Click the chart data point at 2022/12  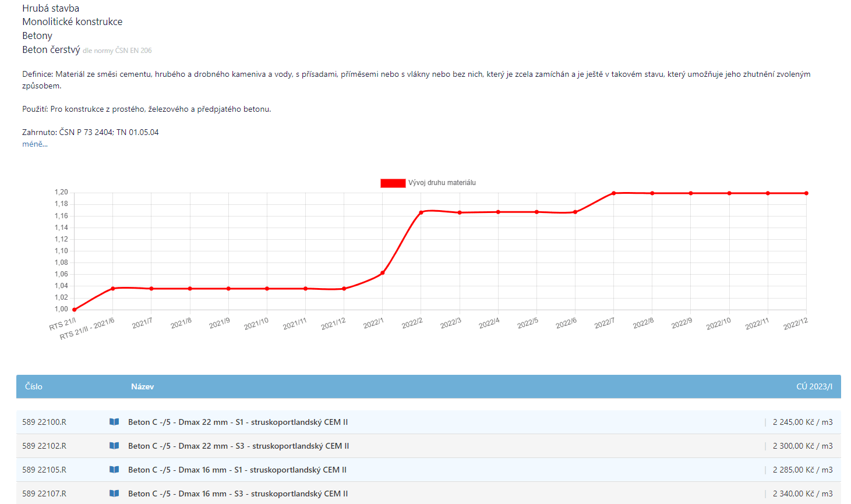tap(806, 193)
